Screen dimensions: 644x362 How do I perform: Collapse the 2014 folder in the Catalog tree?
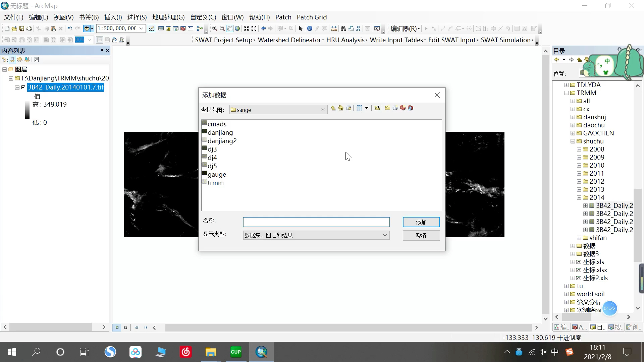click(x=579, y=197)
